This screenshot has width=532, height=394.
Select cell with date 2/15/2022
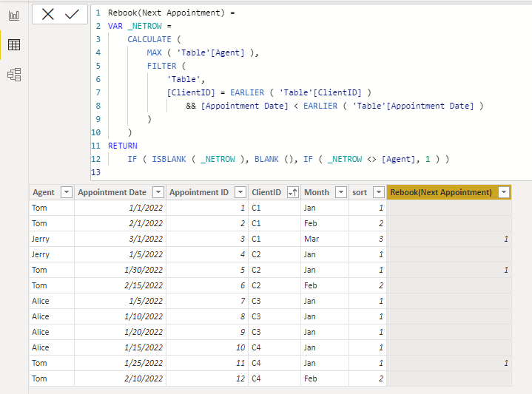[x=120, y=285]
